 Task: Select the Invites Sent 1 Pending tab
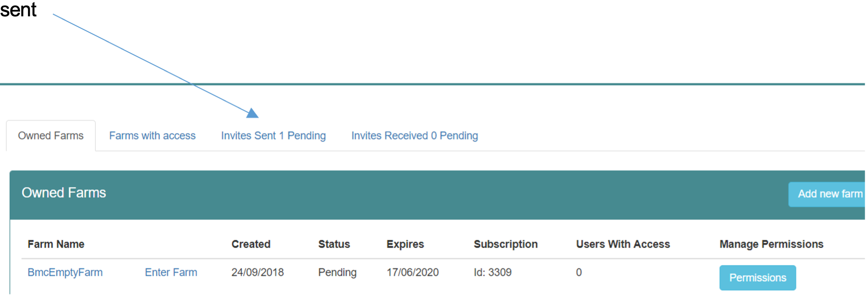pos(273,136)
